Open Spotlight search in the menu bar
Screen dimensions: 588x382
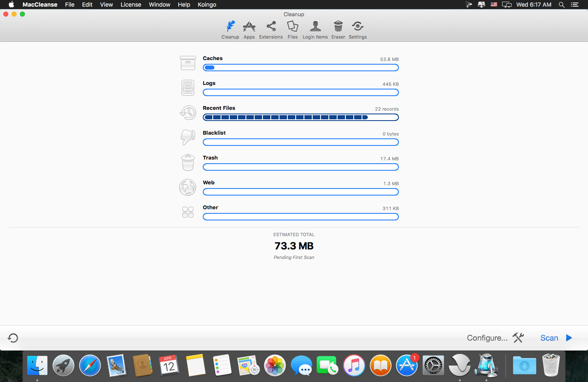pyautogui.click(x=561, y=5)
